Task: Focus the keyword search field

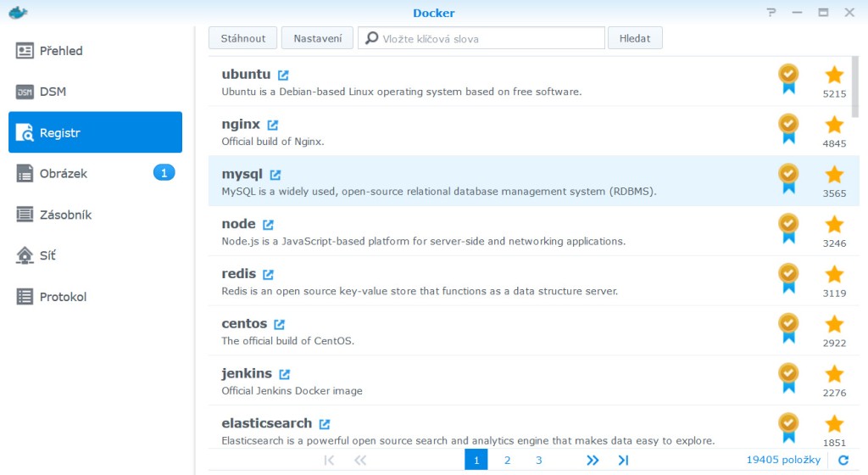Action: [x=481, y=38]
